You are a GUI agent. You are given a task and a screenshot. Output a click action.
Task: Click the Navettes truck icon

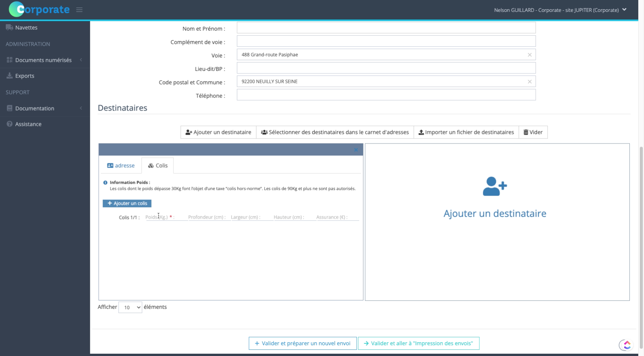tap(10, 28)
